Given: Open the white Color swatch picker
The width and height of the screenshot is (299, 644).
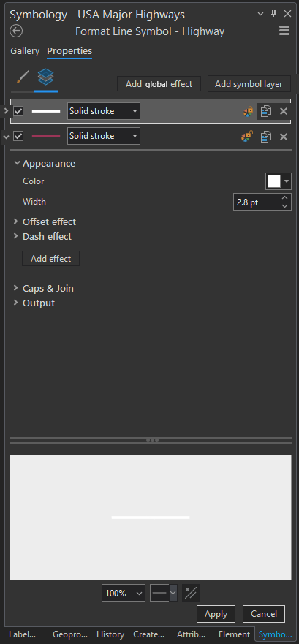Looking at the screenshot, I should pyautogui.click(x=279, y=181).
